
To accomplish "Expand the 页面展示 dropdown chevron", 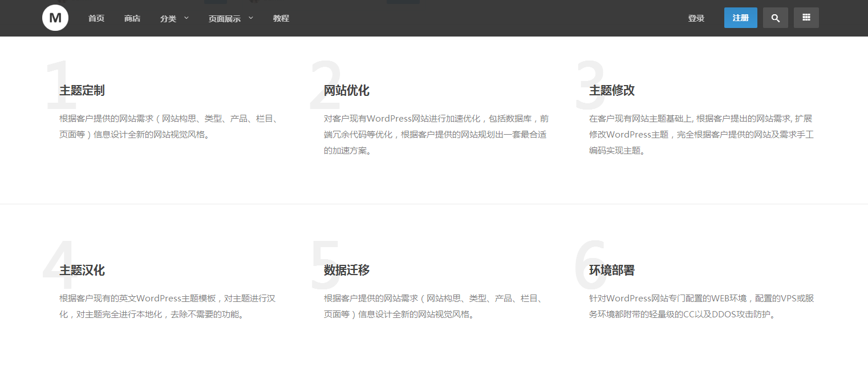I will click(250, 18).
